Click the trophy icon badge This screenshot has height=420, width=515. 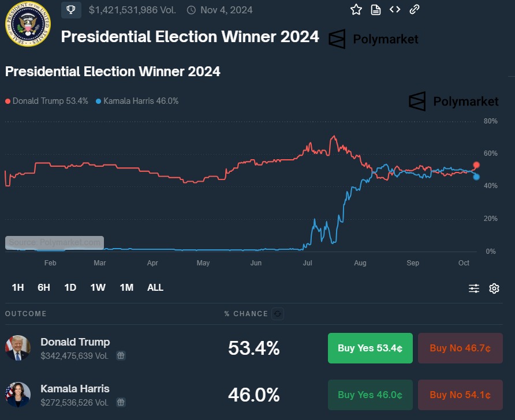pos(71,10)
